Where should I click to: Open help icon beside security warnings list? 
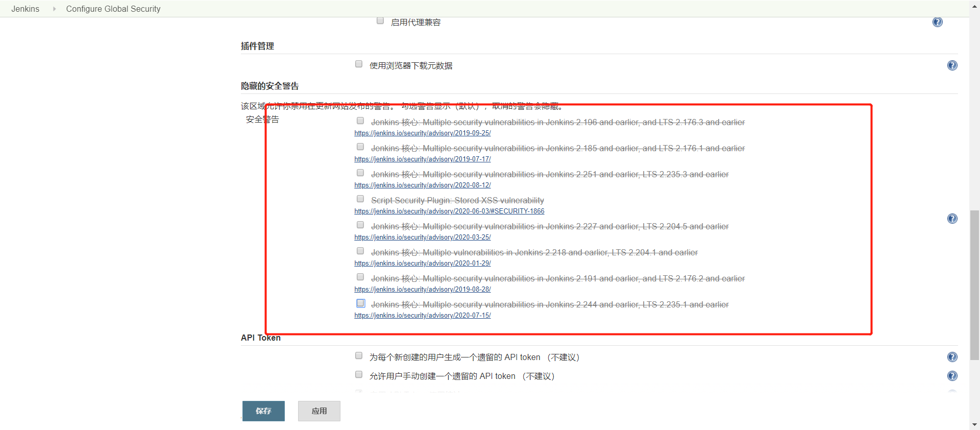[x=952, y=219]
